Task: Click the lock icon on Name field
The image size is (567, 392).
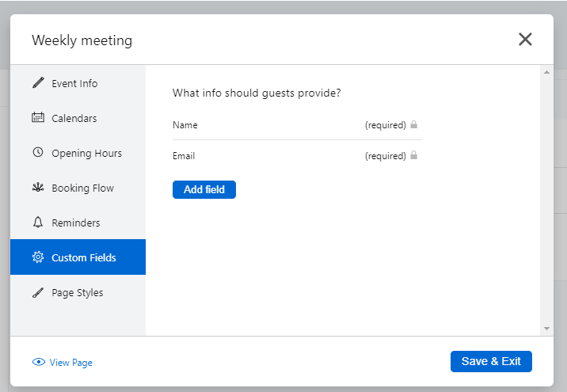Action: click(414, 125)
